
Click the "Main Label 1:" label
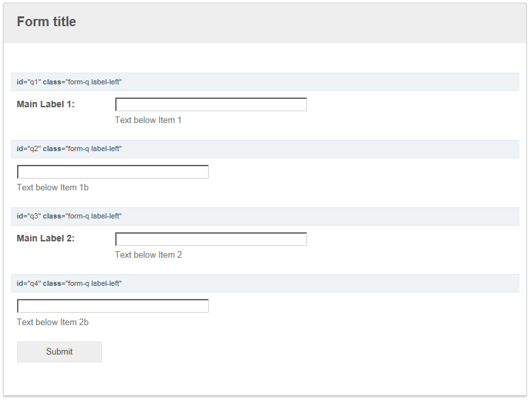tap(46, 104)
